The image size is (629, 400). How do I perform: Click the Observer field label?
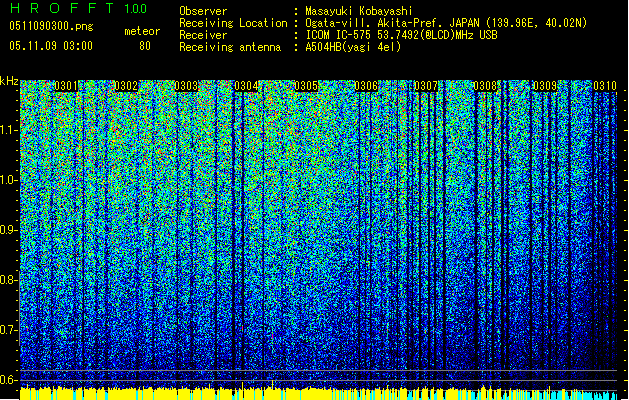(x=203, y=11)
